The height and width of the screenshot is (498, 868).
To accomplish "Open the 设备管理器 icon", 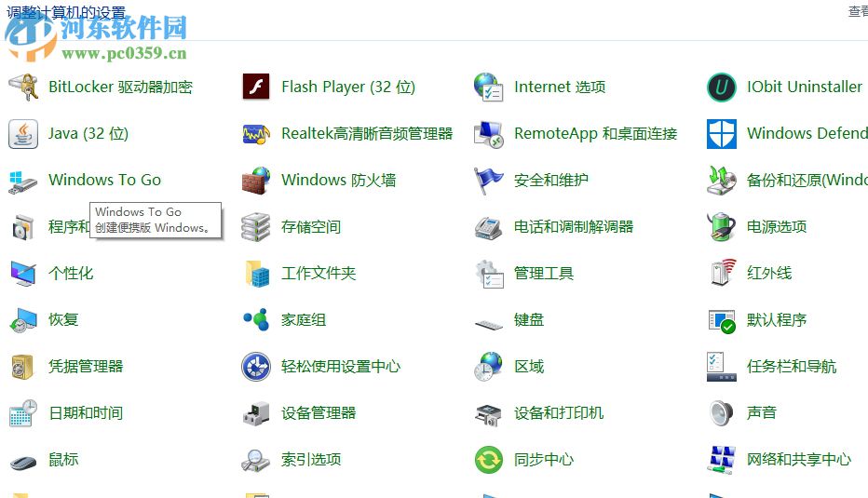I will pyautogui.click(x=256, y=413).
